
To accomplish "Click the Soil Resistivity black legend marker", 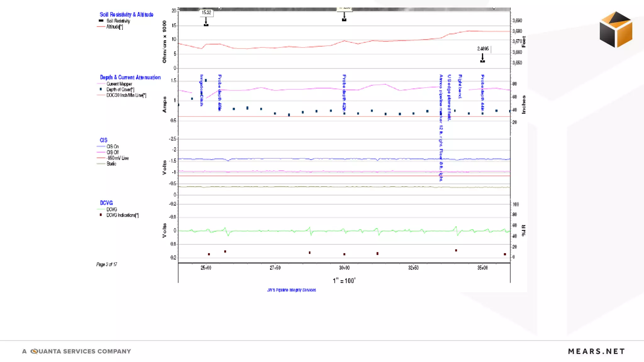I will click(101, 21).
